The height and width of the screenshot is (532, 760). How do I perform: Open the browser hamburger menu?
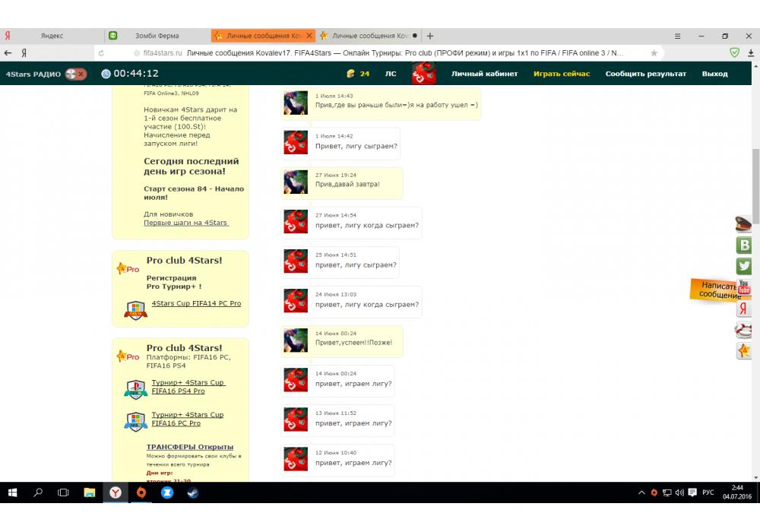678,36
